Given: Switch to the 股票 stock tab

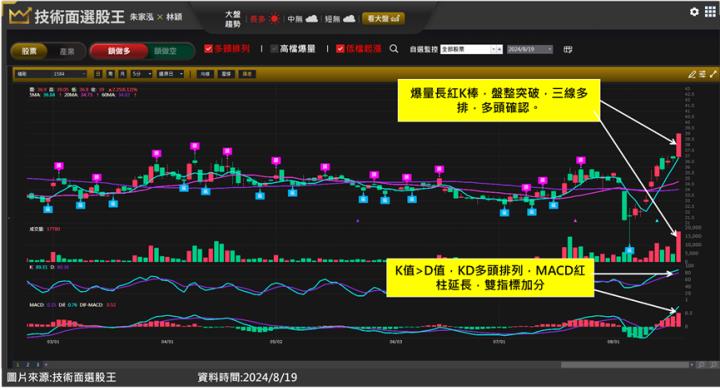Looking at the screenshot, I should tap(29, 51).
